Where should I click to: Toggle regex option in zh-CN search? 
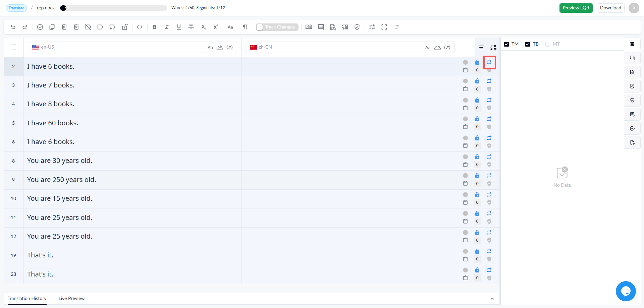[x=447, y=48]
